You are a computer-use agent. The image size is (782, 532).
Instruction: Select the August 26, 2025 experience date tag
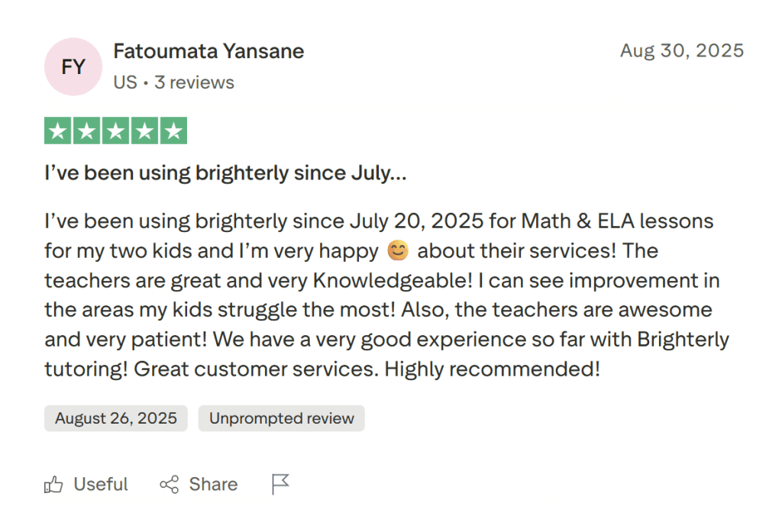click(115, 418)
